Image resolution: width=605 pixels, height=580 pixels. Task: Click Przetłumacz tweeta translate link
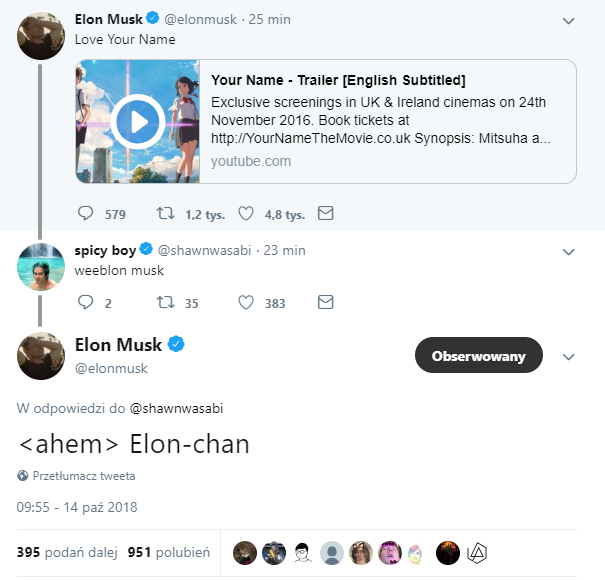click(x=83, y=476)
